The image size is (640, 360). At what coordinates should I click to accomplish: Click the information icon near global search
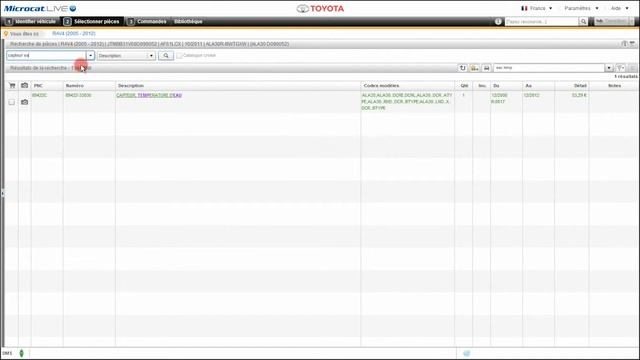click(x=498, y=22)
